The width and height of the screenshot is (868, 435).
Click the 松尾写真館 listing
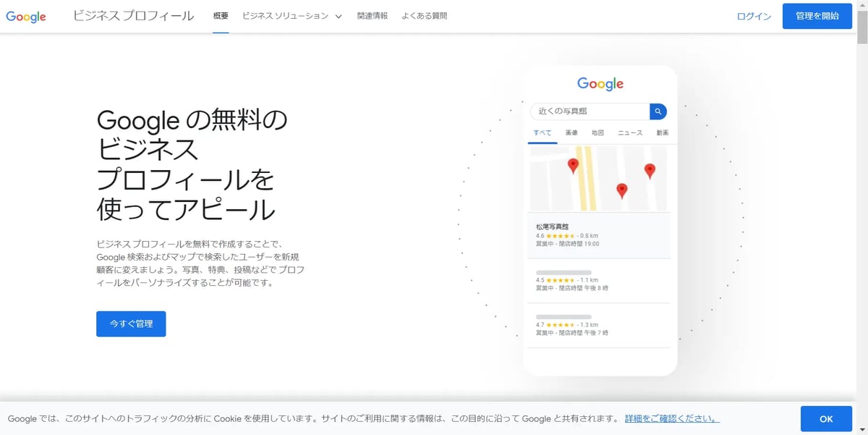point(599,235)
